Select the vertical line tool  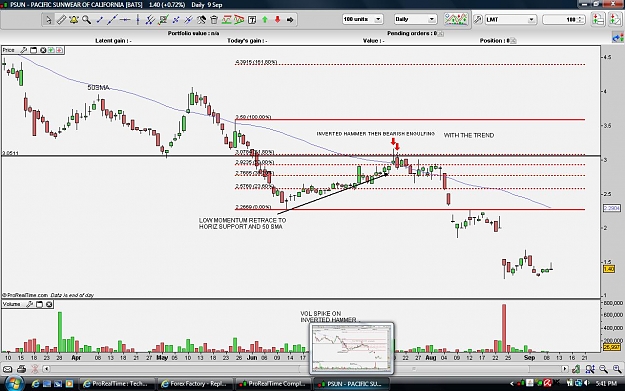point(138,20)
